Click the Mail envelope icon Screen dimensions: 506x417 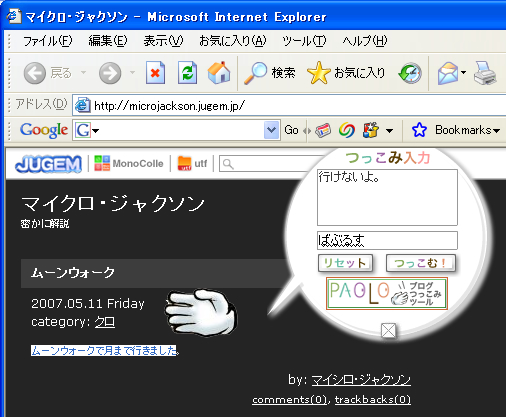tap(448, 73)
